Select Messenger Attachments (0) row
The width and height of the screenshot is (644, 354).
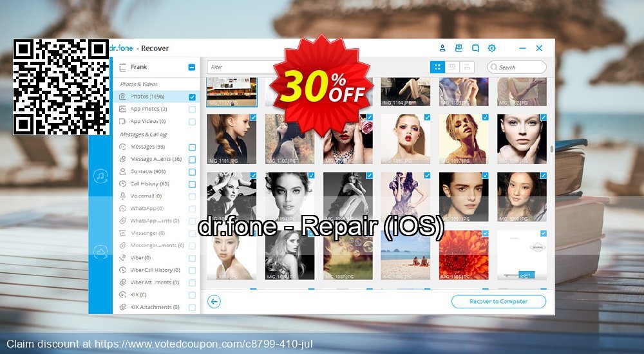[x=156, y=245]
